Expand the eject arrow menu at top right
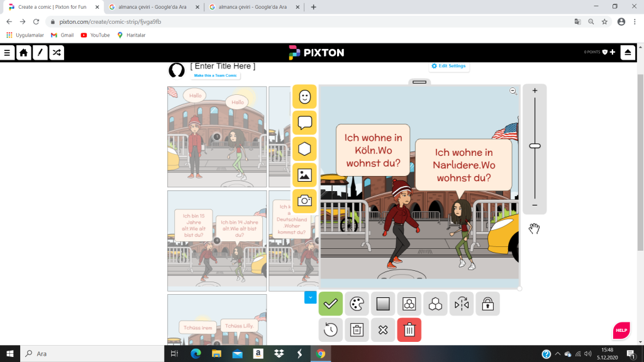The height and width of the screenshot is (362, 644). 627,53
